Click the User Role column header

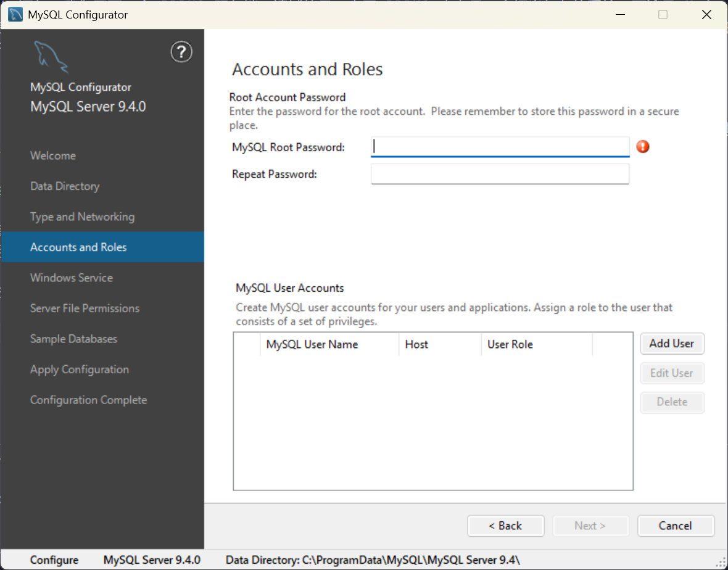(x=510, y=344)
